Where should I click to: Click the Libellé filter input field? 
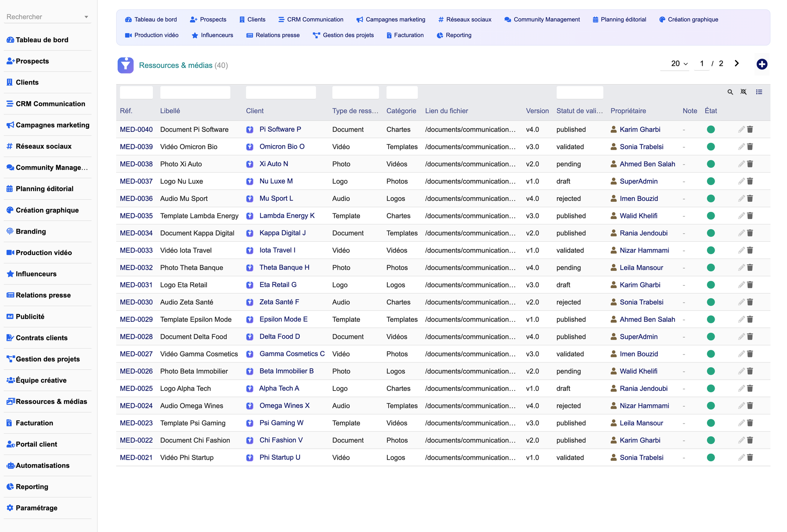[x=195, y=92]
